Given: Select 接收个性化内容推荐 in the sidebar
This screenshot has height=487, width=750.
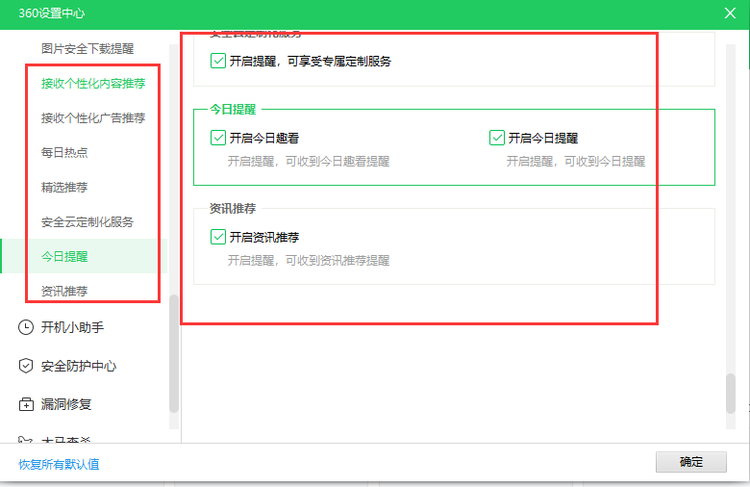Looking at the screenshot, I should pos(93,83).
